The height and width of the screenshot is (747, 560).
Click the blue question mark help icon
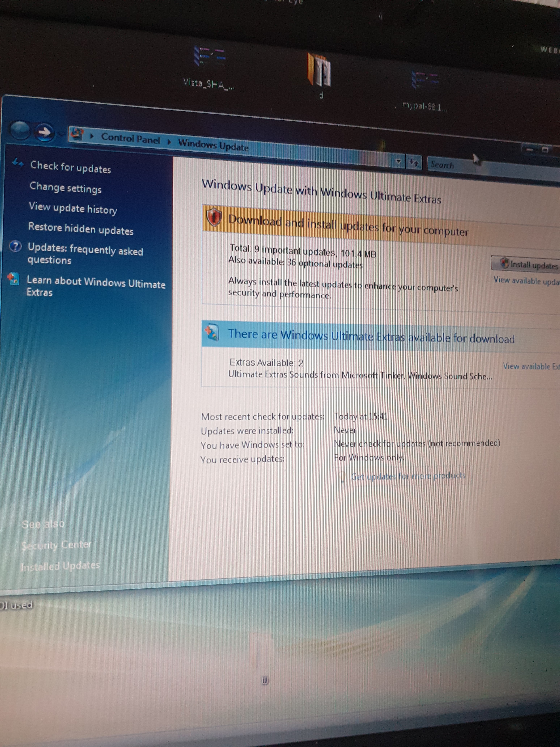[x=16, y=246]
